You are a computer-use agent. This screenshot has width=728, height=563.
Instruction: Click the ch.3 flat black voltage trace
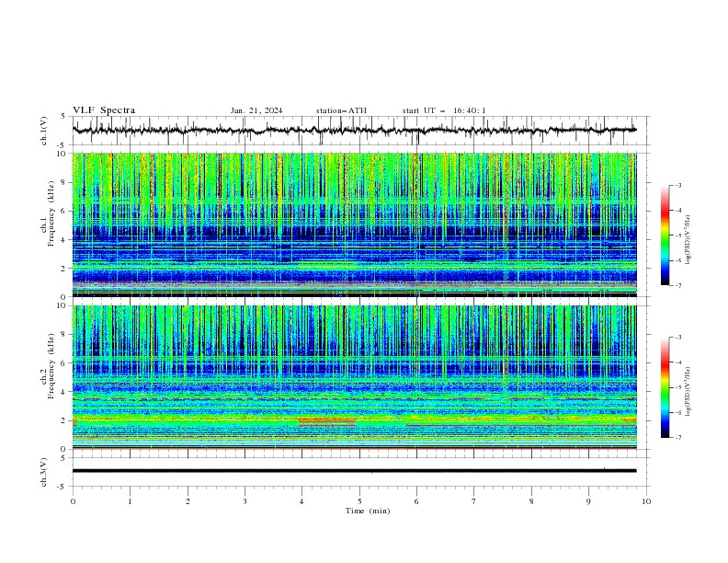point(354,471)
